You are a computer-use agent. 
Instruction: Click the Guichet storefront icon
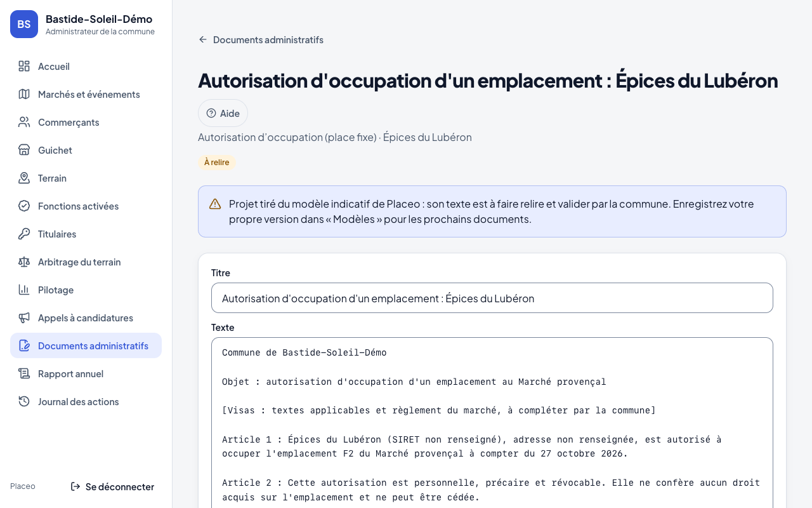tap(24, 150)
